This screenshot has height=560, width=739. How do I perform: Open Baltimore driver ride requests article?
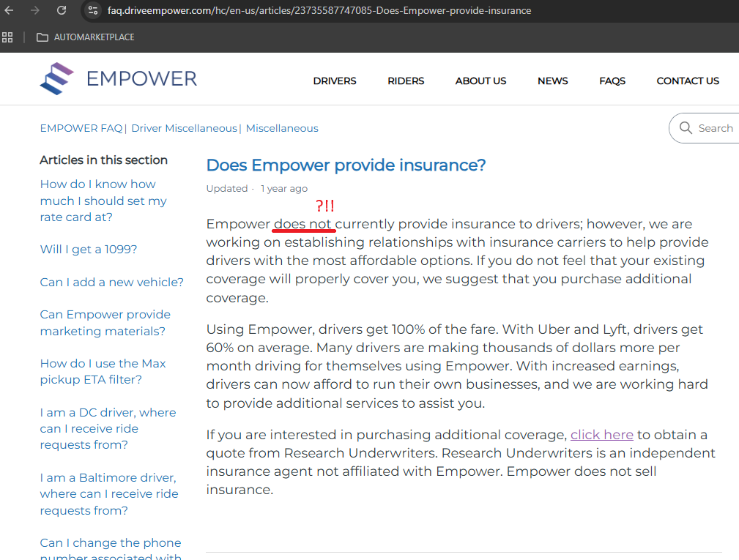tap(109, 494)
